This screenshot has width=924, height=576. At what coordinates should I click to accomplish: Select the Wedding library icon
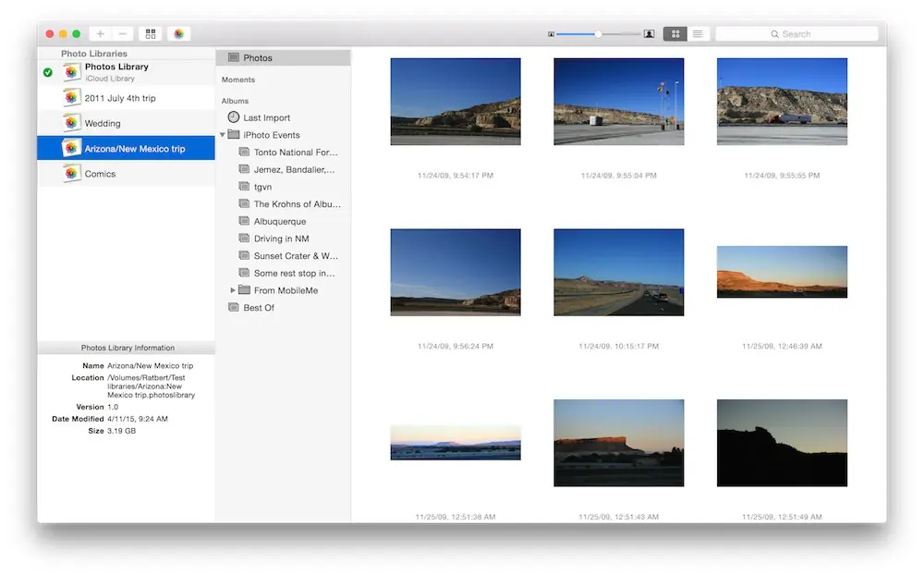click(72, 122)
